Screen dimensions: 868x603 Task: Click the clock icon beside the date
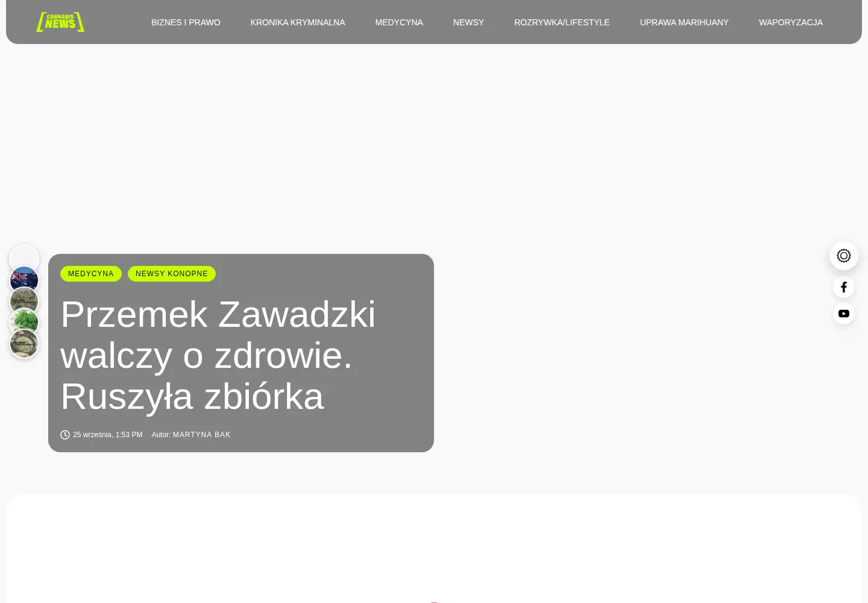[x=65, y=435]
